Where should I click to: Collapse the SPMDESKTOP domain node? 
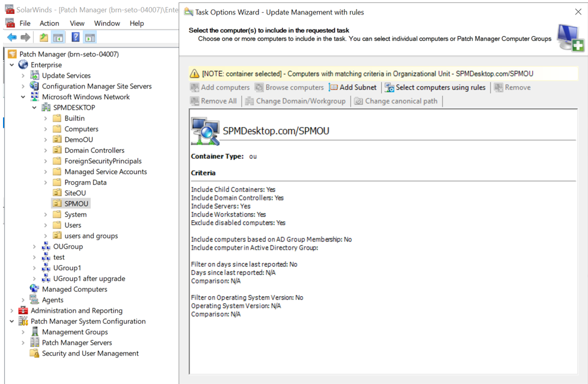34,108
